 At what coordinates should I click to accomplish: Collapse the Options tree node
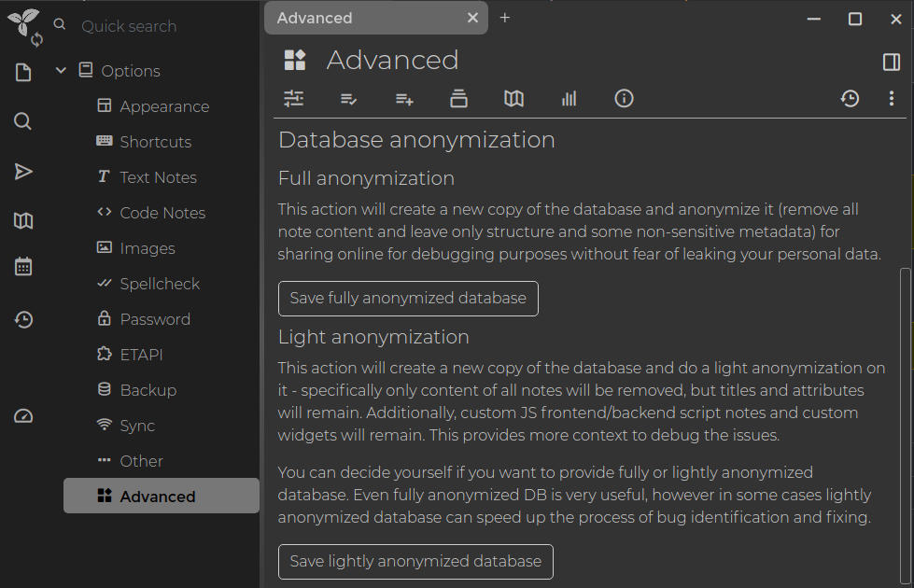coord(62,71)
